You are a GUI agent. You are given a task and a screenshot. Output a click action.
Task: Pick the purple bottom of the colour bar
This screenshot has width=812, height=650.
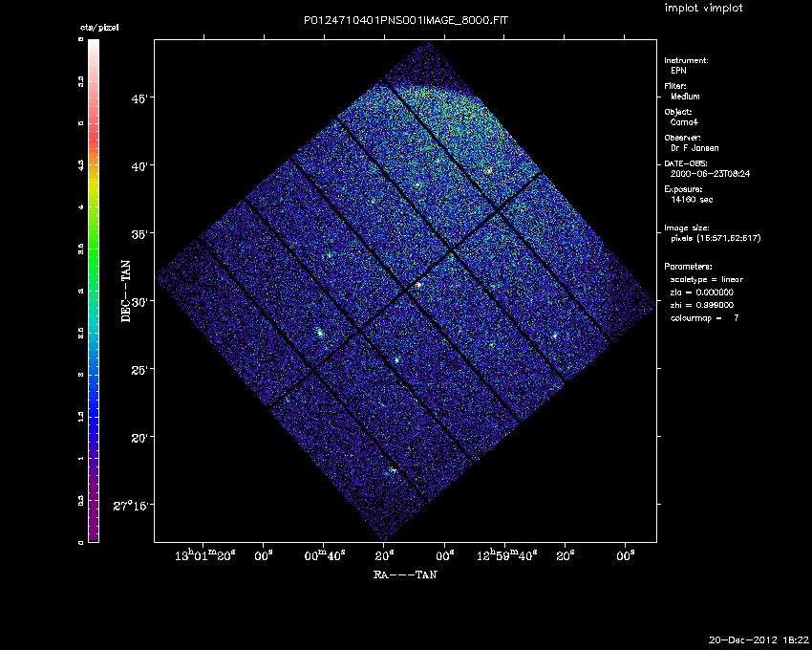coord(94,531)
